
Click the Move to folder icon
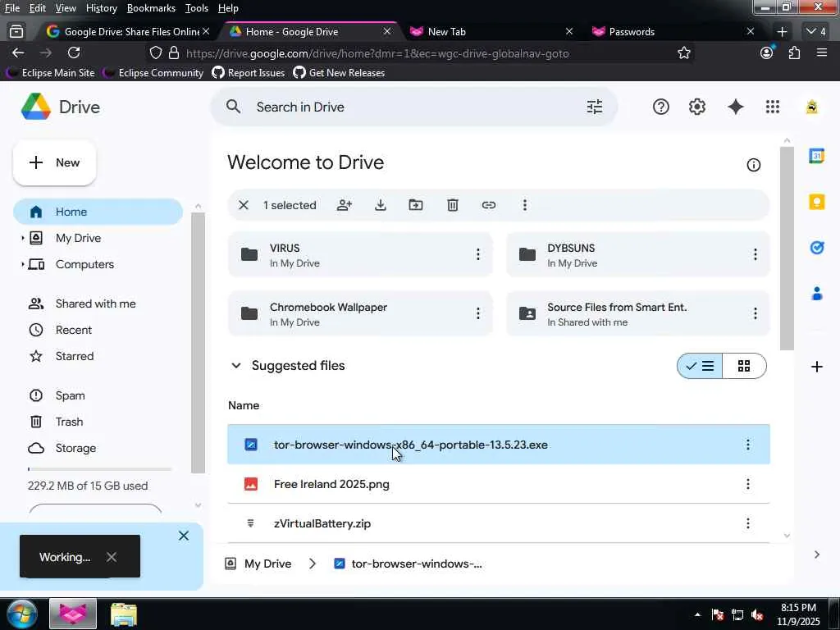[416, 205]
